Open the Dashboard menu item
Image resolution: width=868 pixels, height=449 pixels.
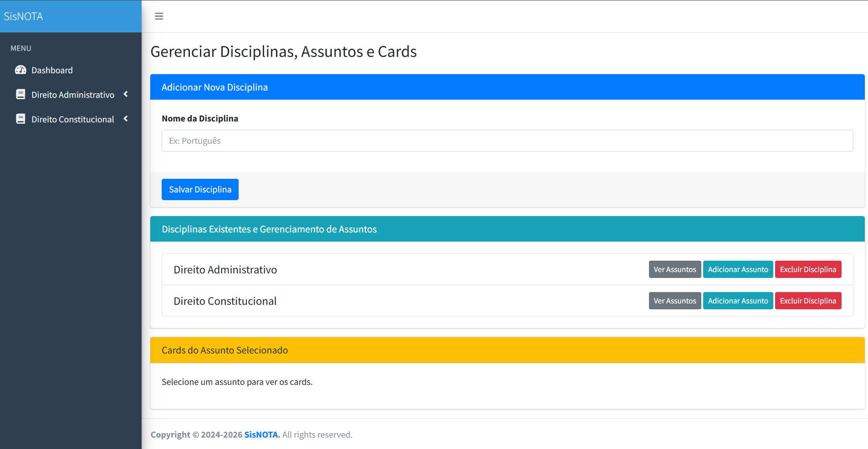click(x=52, y=71)
